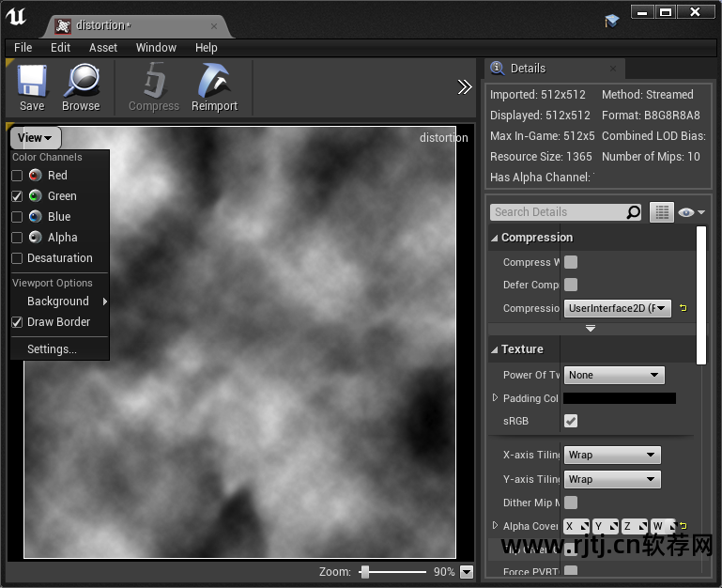The image size is (722, 588).
Task: Click the search magnifier in Search Details
Action: point(634,212)
